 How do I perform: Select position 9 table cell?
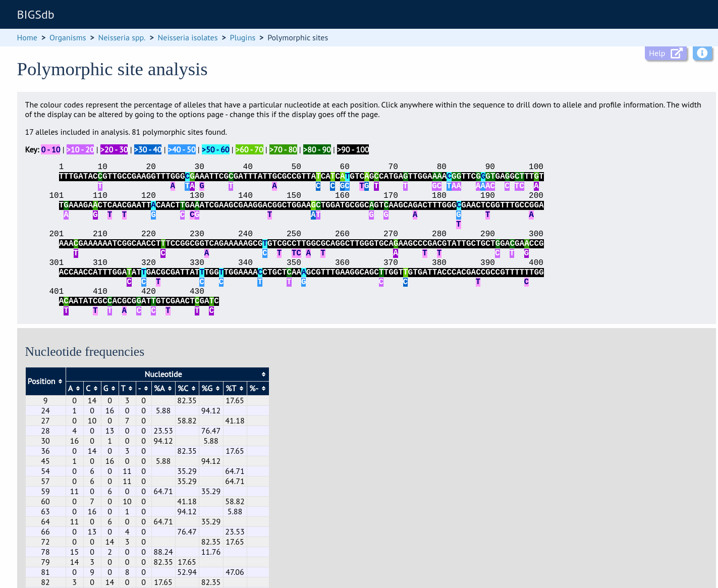point(45,401)
